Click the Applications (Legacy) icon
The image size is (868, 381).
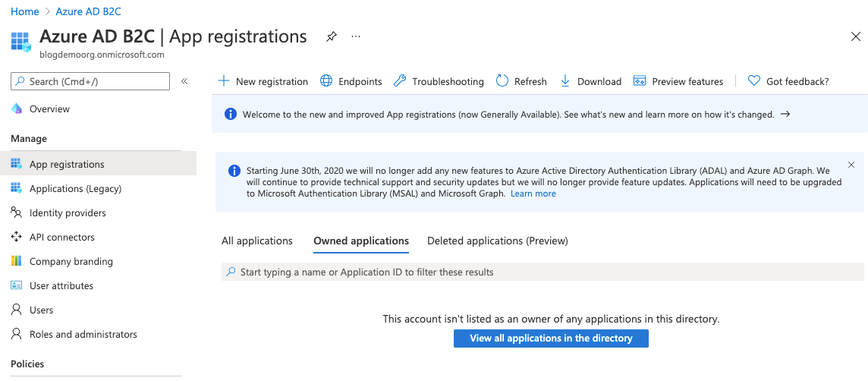click(x=16, y=188)
